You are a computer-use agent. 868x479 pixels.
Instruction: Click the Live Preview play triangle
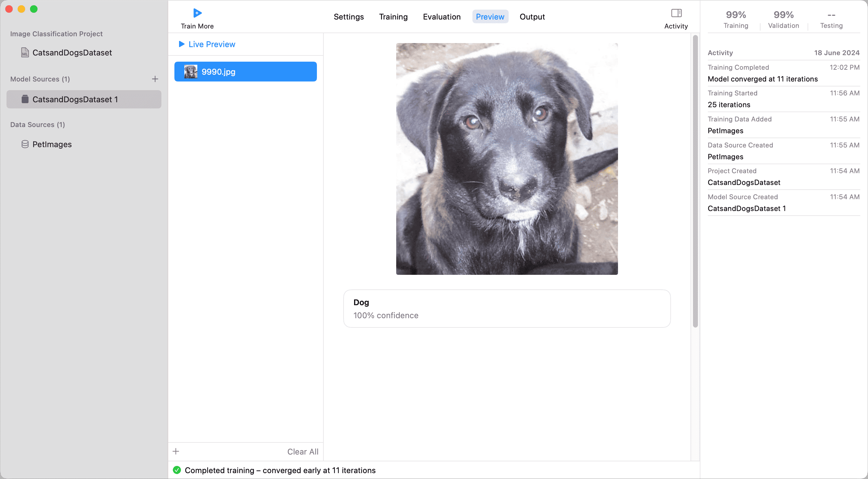(182, 44)
